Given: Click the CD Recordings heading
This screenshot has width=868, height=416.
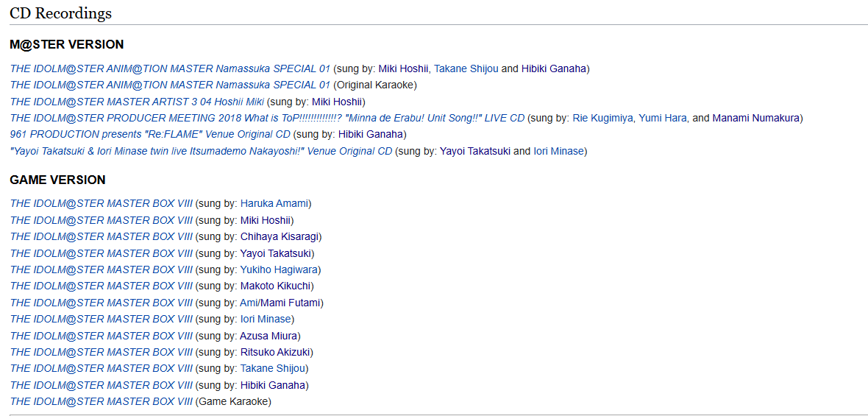Looking at the screenshot, I should pos(61,13).
